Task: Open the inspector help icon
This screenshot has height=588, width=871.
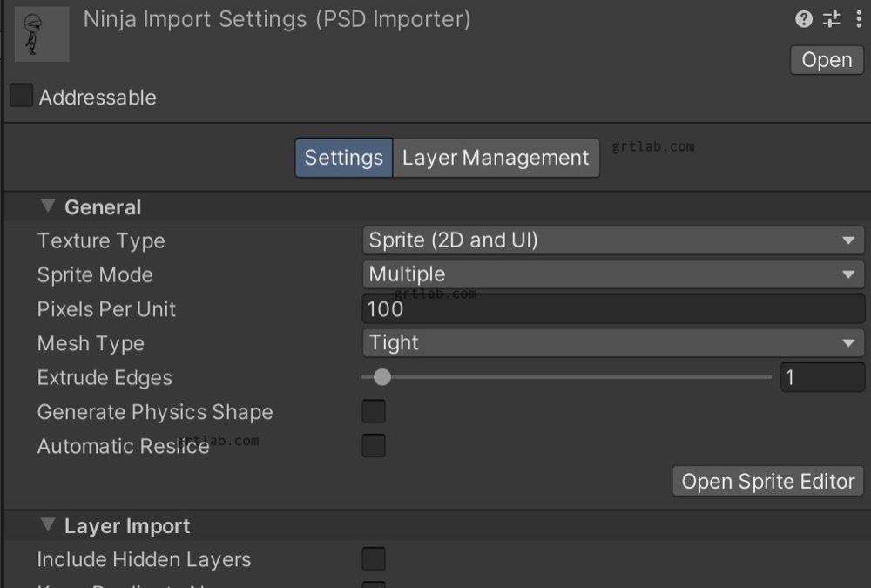Action: 802,19
